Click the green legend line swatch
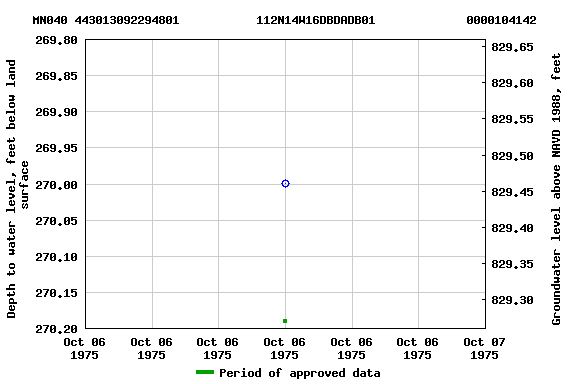 [205, 372]
